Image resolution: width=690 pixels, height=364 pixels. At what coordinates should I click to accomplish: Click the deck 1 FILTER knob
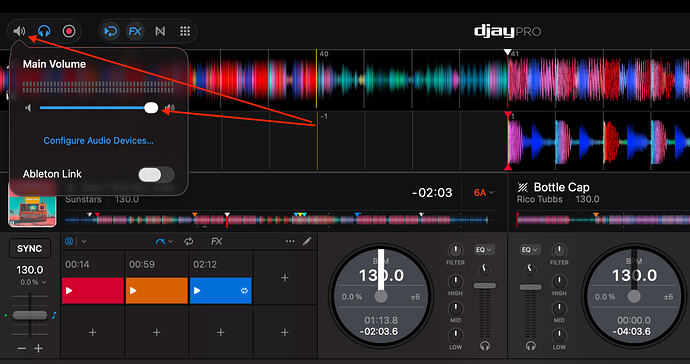click(455, 251)
